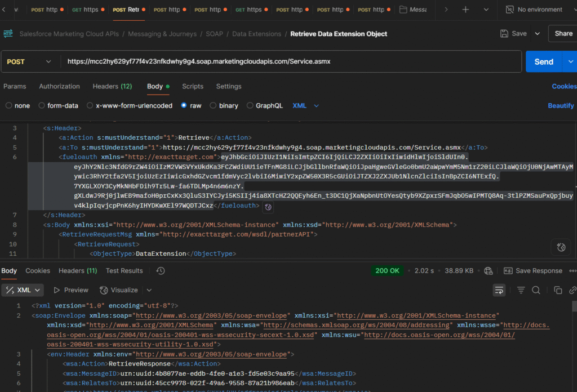Open the Authorization tab
The width and height of the screenshot is (577, 392).
tap(59, 86)
